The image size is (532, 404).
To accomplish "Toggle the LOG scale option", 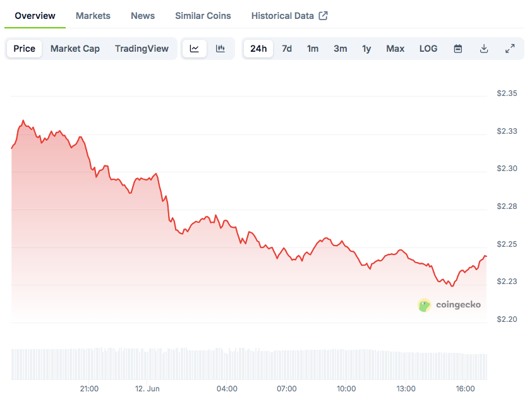I will tap(428, 49).
